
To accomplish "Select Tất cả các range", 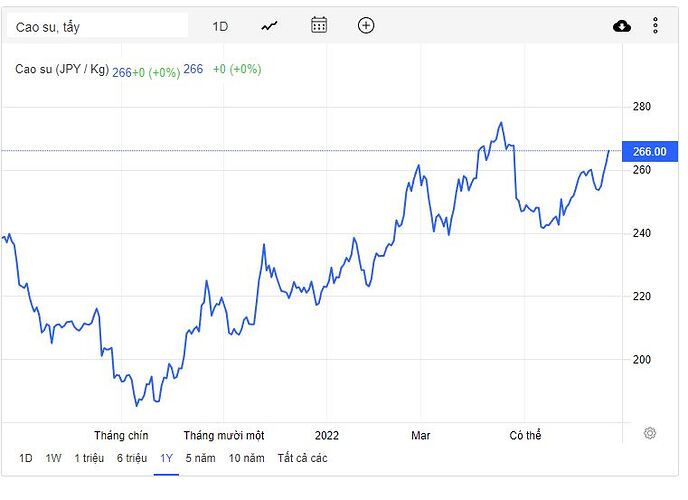I will click(302, 458).
